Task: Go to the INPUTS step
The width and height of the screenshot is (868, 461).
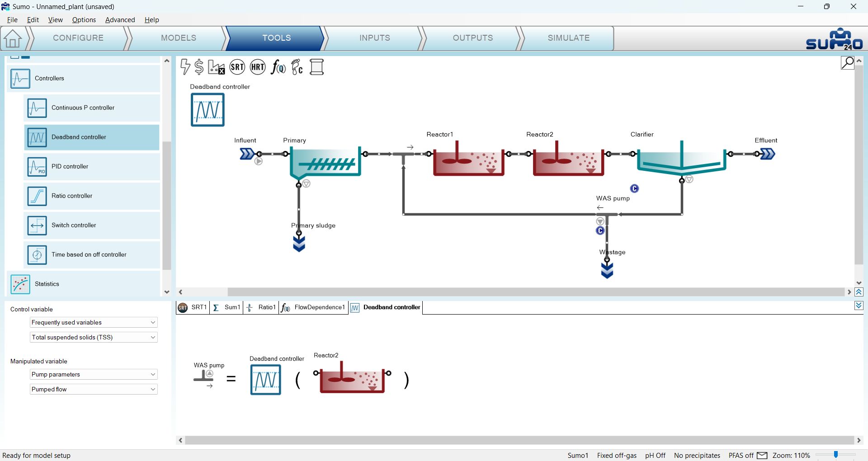Action: [375, 38]
